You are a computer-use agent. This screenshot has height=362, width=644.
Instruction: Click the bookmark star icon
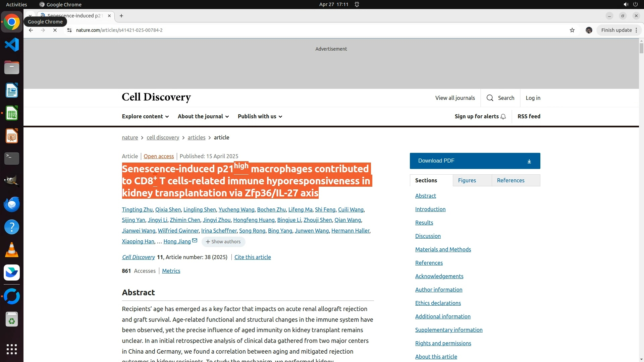pos(572,30)
